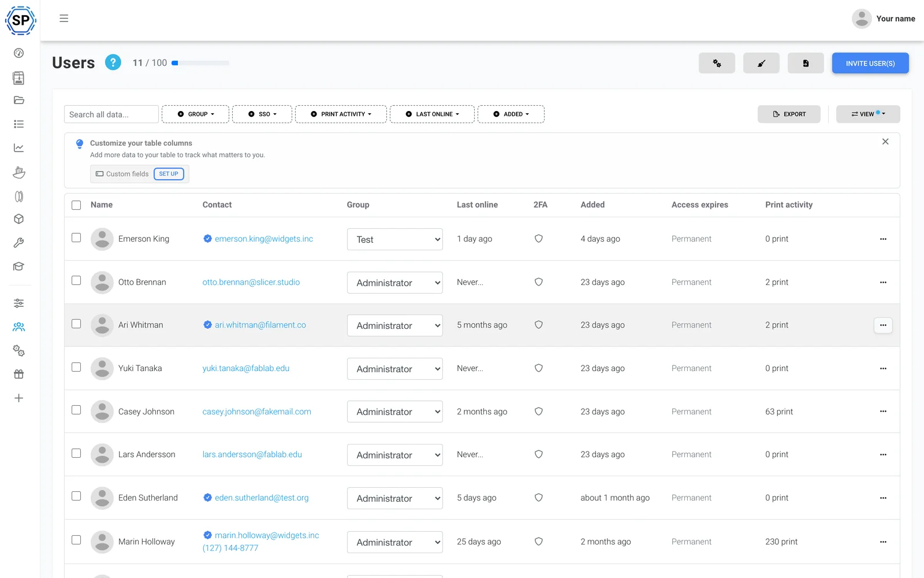The width and height of the screenshot is (924, 578).
Task: Click the plus icon in sidebar
Action: pos(19,398)
